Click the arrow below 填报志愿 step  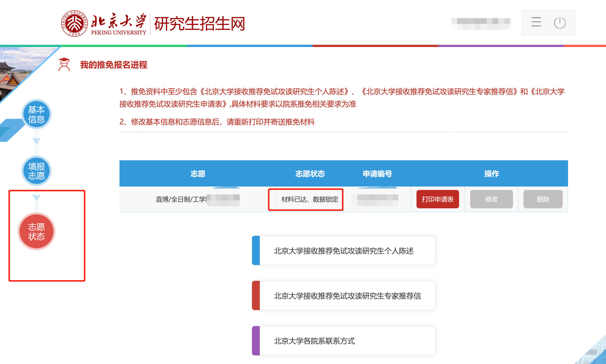36,197
